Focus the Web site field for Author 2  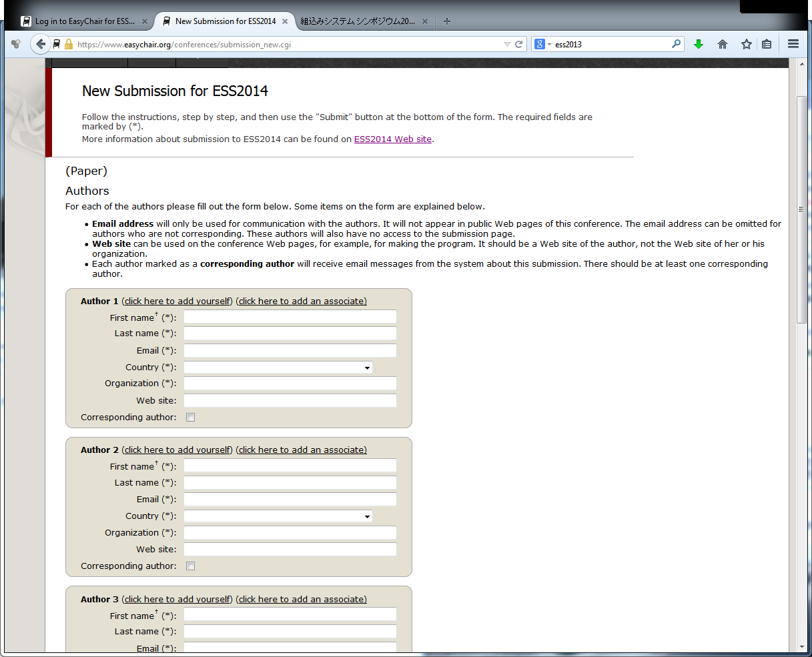coord(290,550)
